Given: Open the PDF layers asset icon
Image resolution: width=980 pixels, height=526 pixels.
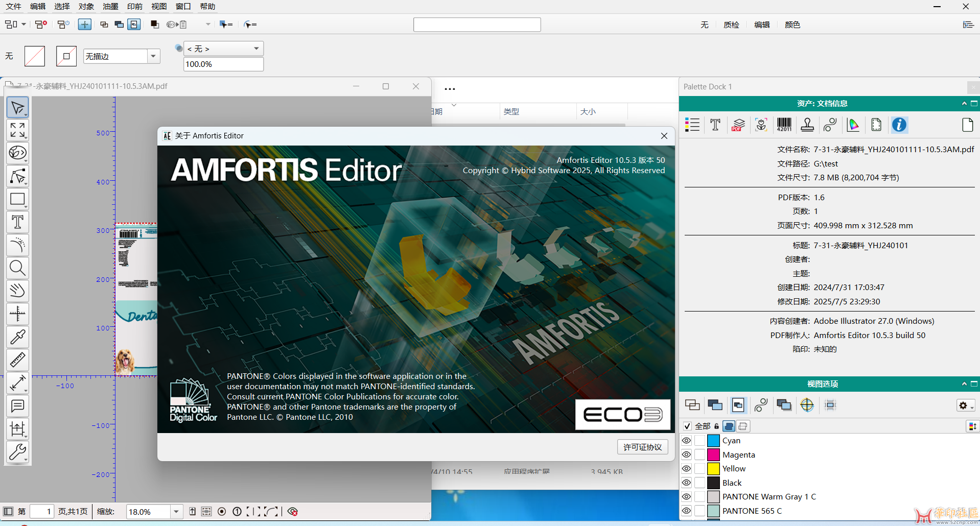Looking at the screenshot, I should [738, 125].
